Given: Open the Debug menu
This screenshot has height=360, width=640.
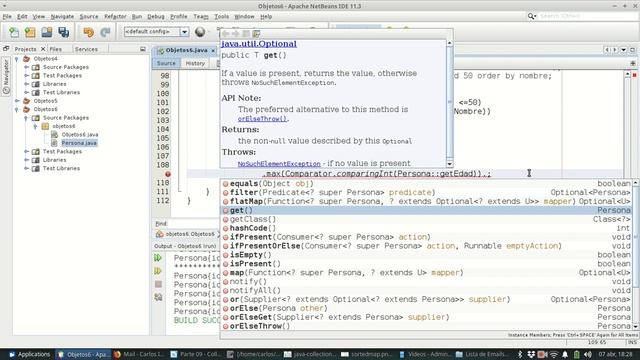Looking at the screenshot, I should [156, 16].
